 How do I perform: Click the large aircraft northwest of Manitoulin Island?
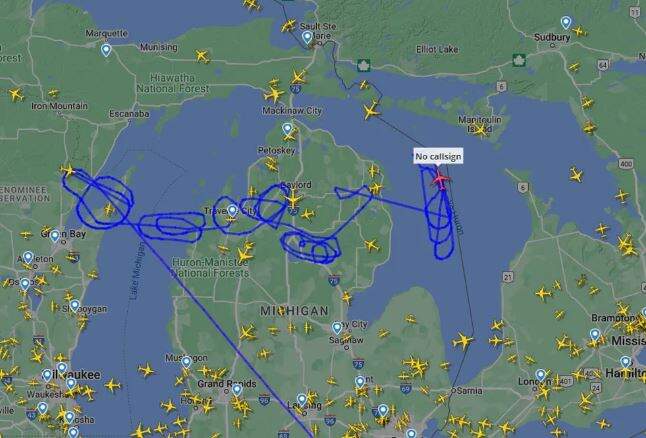click(371, 111)
